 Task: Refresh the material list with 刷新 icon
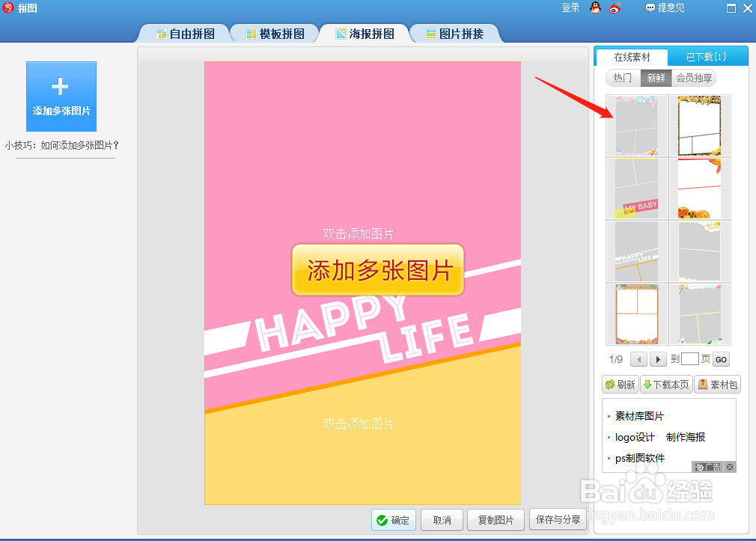tap(620, 384)
